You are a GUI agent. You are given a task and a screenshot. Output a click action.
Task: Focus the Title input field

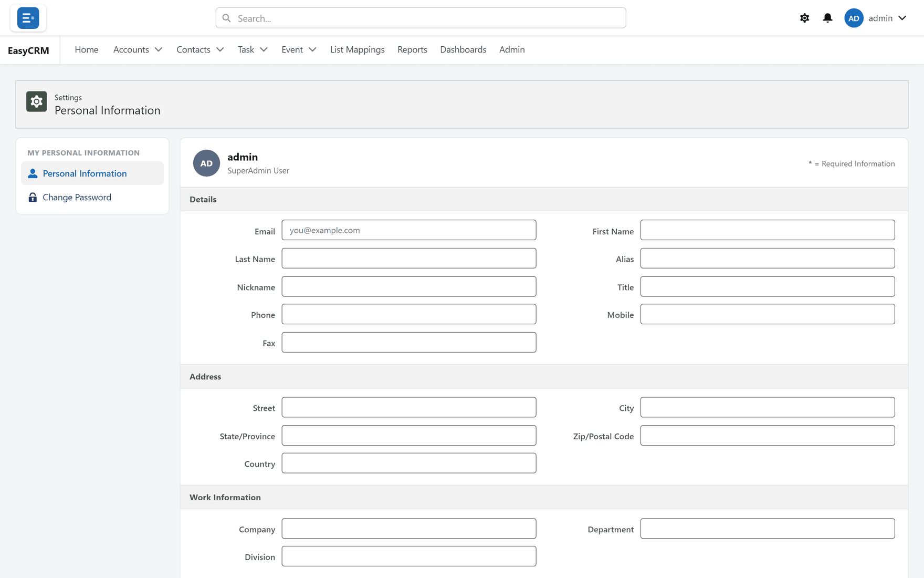point(768,286)
